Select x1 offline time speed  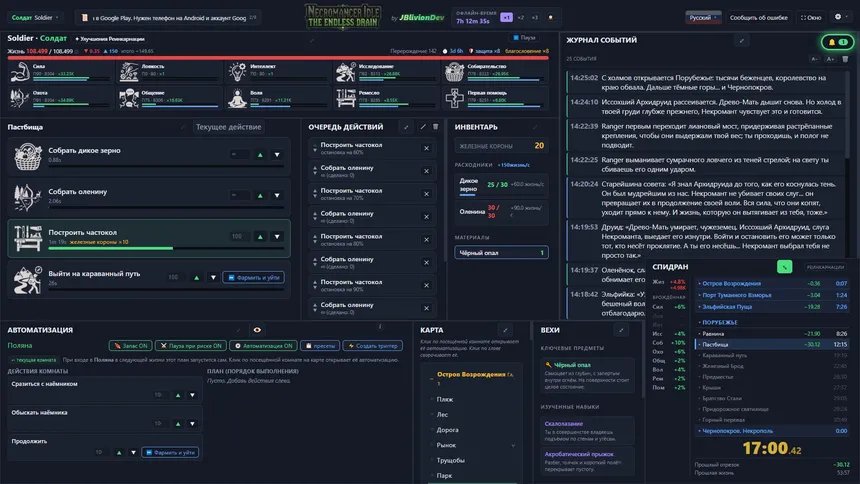506,18
